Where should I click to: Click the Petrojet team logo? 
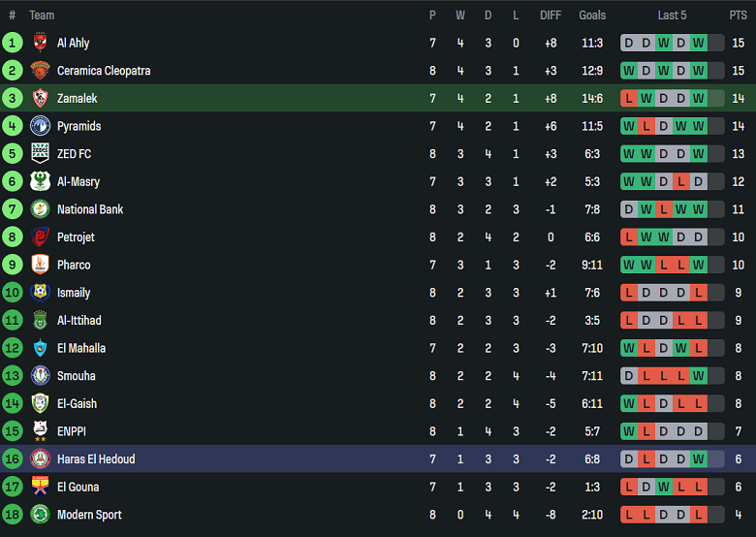click(40, 237)
